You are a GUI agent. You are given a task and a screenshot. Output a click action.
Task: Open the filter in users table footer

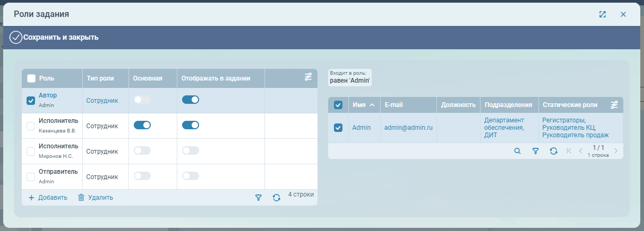(536, 151)
